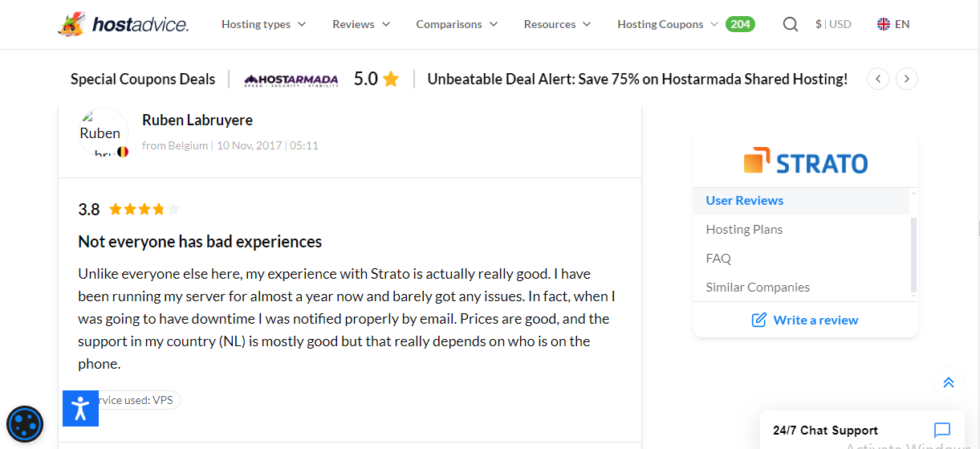This screenshot has width=980, height=449.
Task: Click the HostArmada logo in the deals bar
Action: point(291,80)
